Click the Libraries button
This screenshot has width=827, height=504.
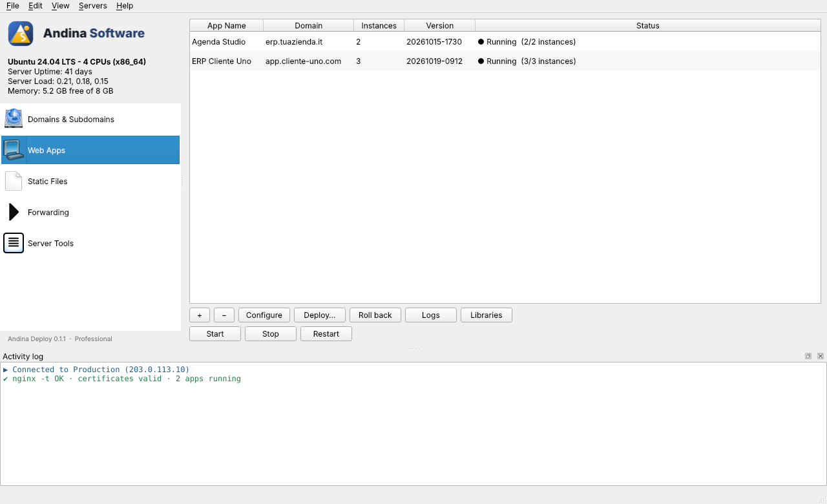click(x=487, y=315)
